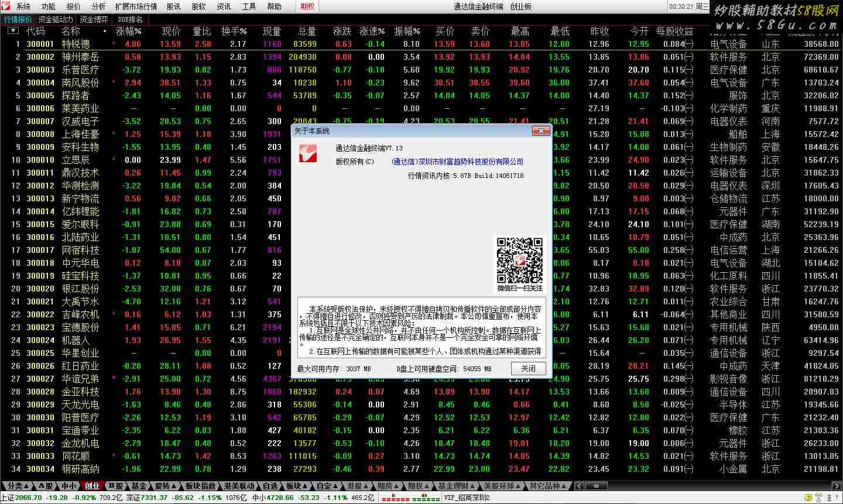Viewport: 843px width, 504px height.
Task: Expand the 分类 bottom tab menu
Action: click(x=18, y=486)
